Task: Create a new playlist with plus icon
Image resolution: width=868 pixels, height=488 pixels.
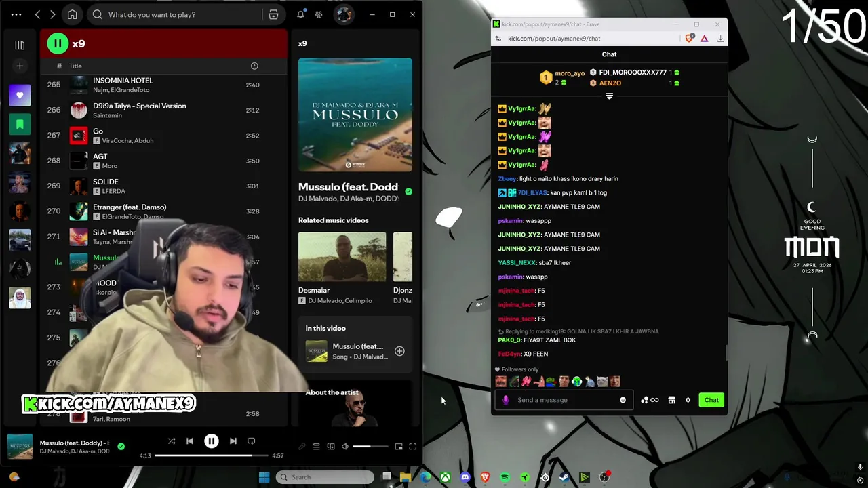Action: click(x=20, y=66)
